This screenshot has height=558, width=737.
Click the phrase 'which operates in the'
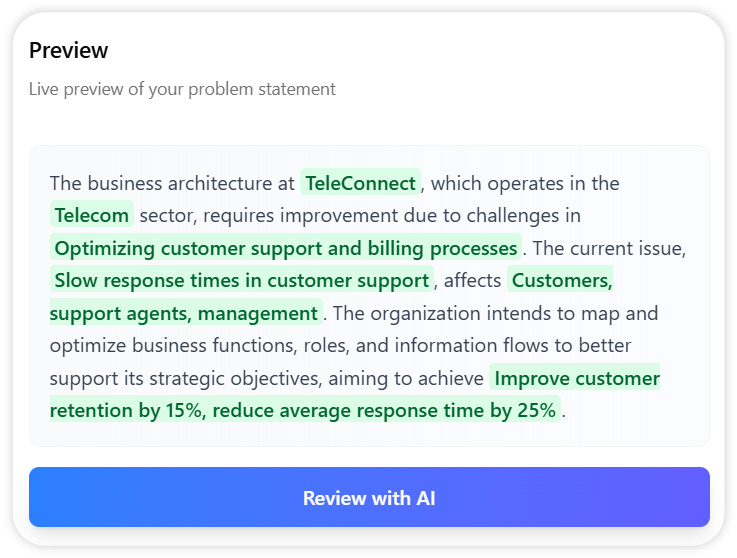(526, 183)
